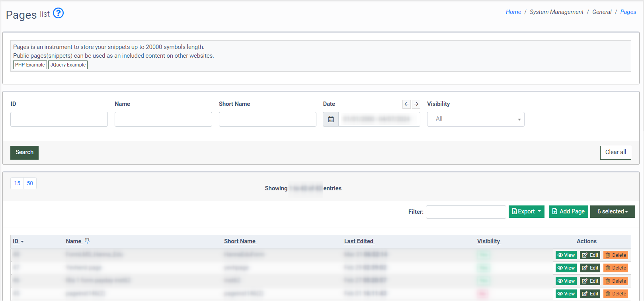The width and height of the screenshot is (644, 301).
Task: Sort table by Visibility column
Action: click(x=488, y=241)
